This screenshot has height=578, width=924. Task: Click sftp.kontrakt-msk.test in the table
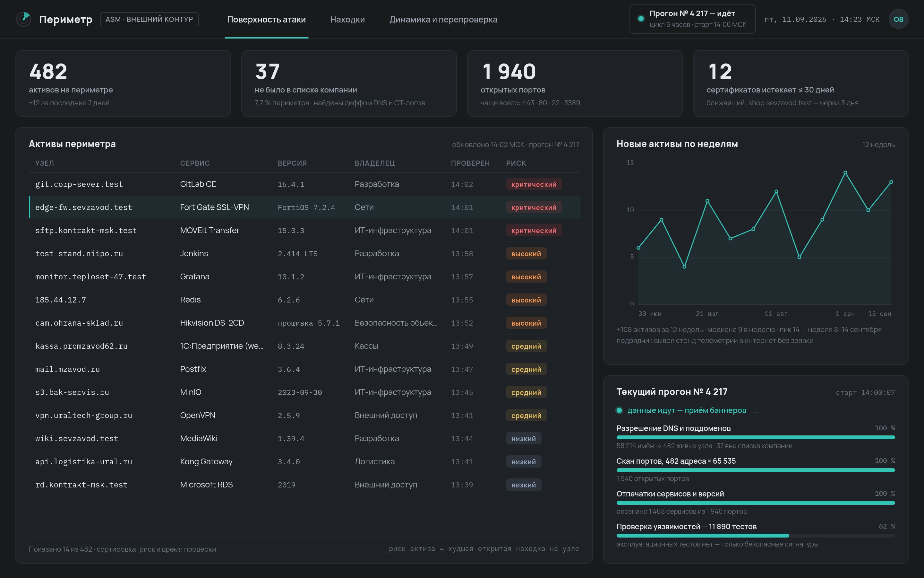[86, 231]
